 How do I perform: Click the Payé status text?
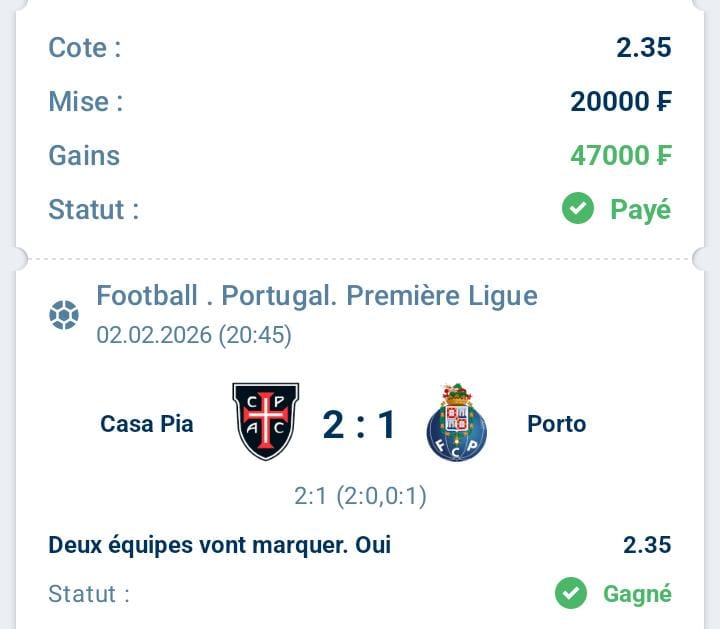click(x=640, y=210)
